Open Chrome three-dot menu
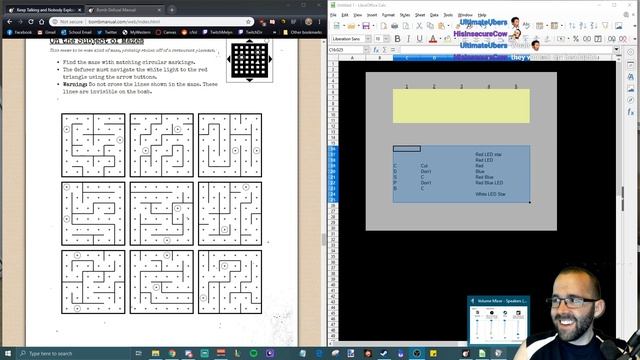This screenshot has height=360, width=640. (320, 22)
